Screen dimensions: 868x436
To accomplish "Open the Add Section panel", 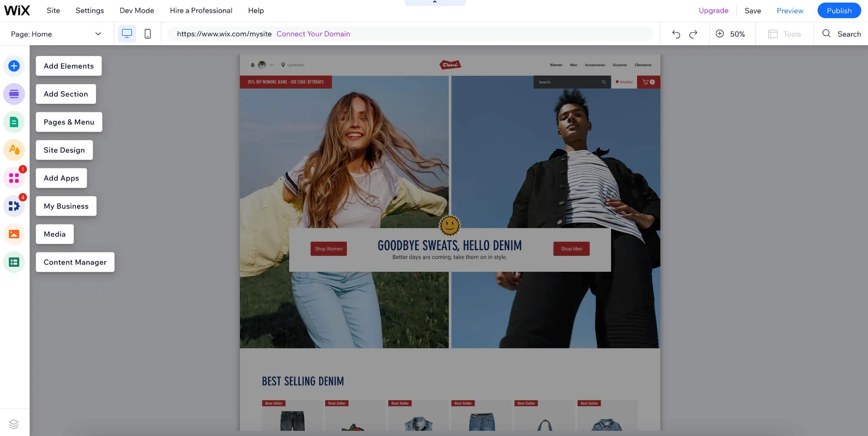I will (x=66, y=94).
